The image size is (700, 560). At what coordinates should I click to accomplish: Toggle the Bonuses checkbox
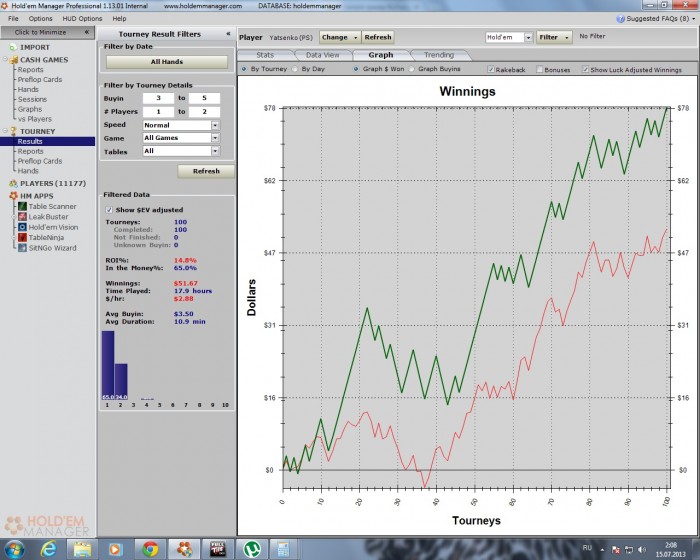point(539,69)
